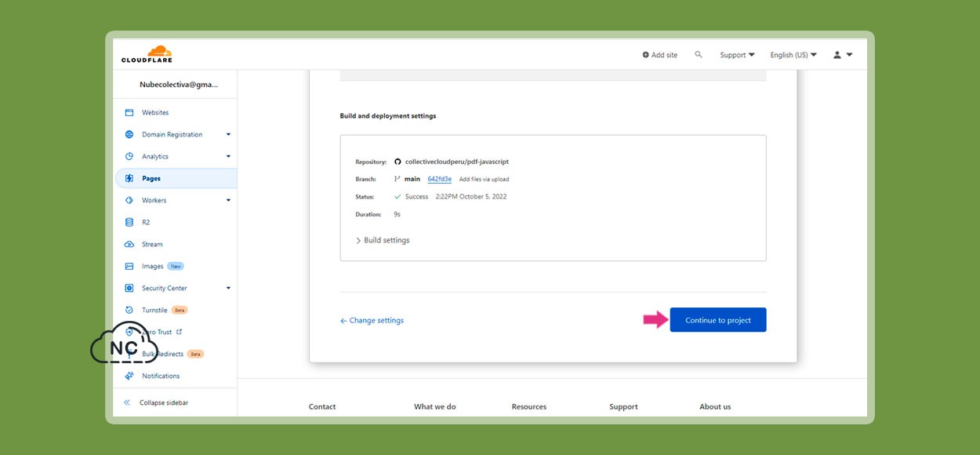The width and height of the screenshot is (980, 455).
Task: Click the Collapse sidebar double-arrow icon
Action: point(127,403)
